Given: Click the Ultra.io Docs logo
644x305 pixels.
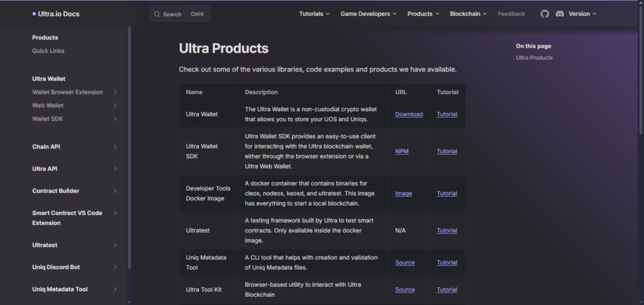Looking at the screenshot, I should click(x=56, y=14).
